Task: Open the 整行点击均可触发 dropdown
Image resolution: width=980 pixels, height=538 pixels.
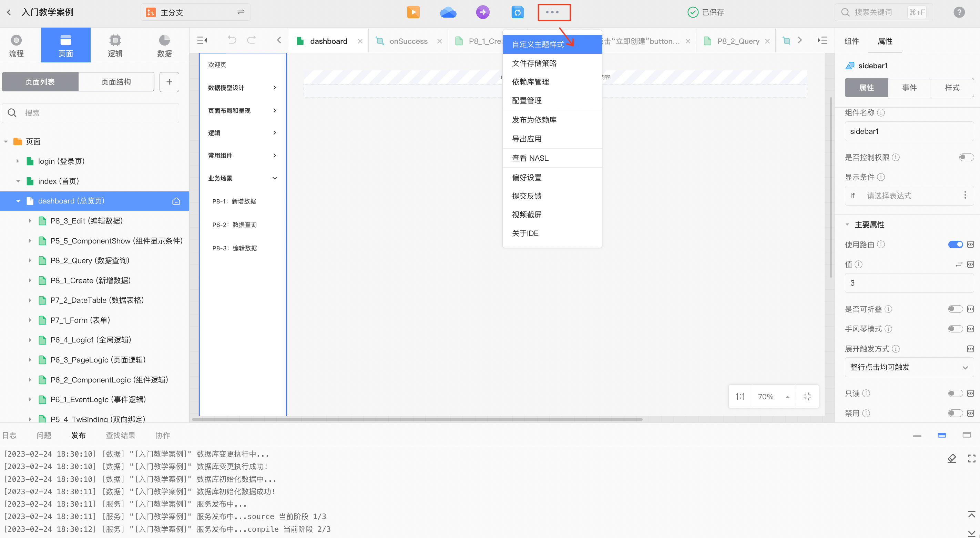Action: pyautogui.click(x=909, y=367)
